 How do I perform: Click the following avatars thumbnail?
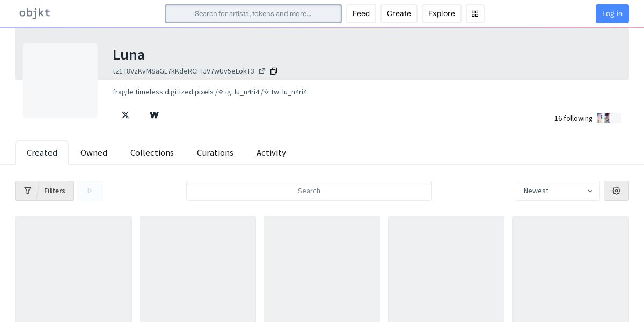pyautogui.click(x=609, y=118)
